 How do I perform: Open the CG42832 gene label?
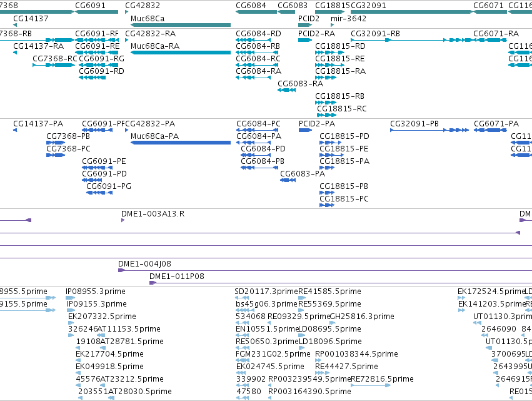tap(143, 6)
